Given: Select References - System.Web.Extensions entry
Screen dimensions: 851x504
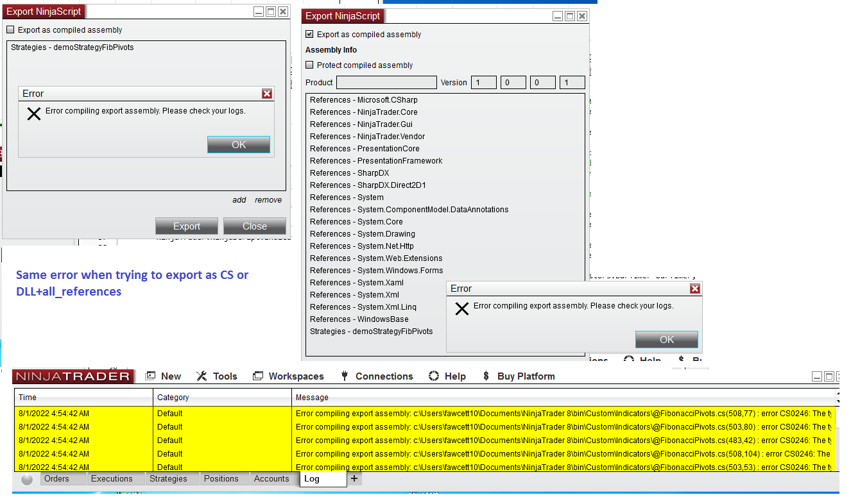Looking at the screenshot, I should 376,258.
